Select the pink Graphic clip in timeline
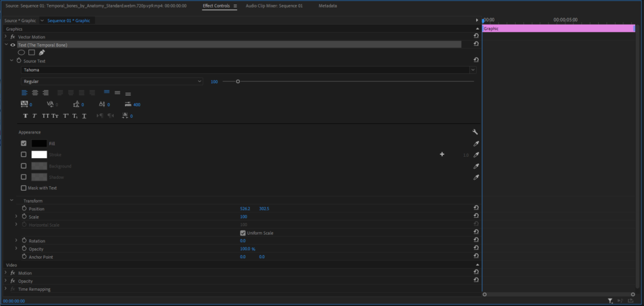644x306 pixels. point(558,29)
